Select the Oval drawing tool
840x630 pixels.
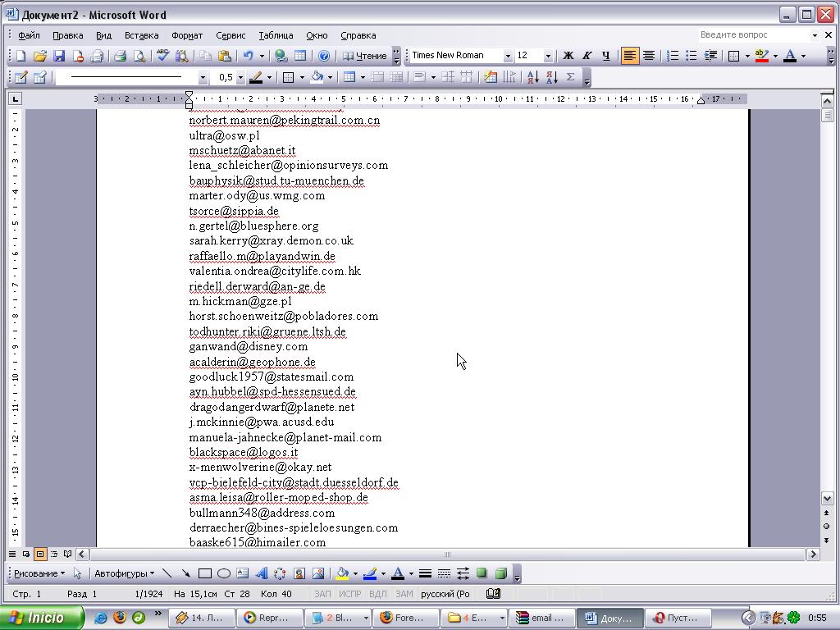[x=223, y=573]
